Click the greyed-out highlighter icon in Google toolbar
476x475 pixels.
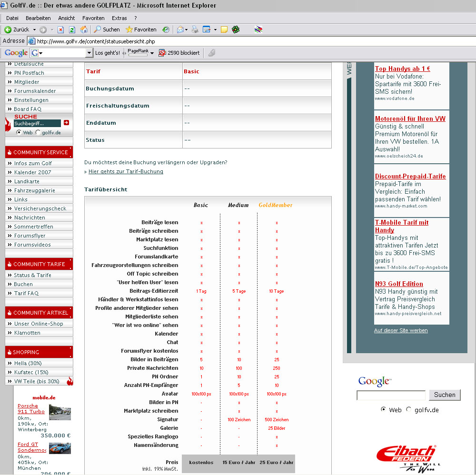(x=212, y=53)
